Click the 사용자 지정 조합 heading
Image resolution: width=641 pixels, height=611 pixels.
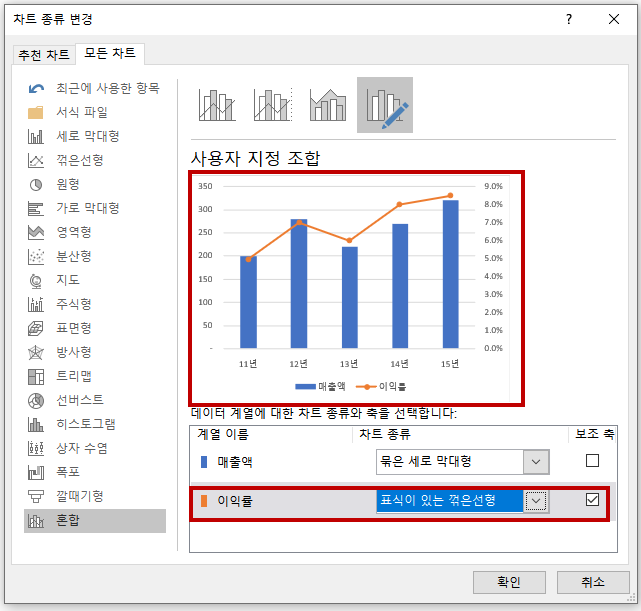[x=256, y=158]
